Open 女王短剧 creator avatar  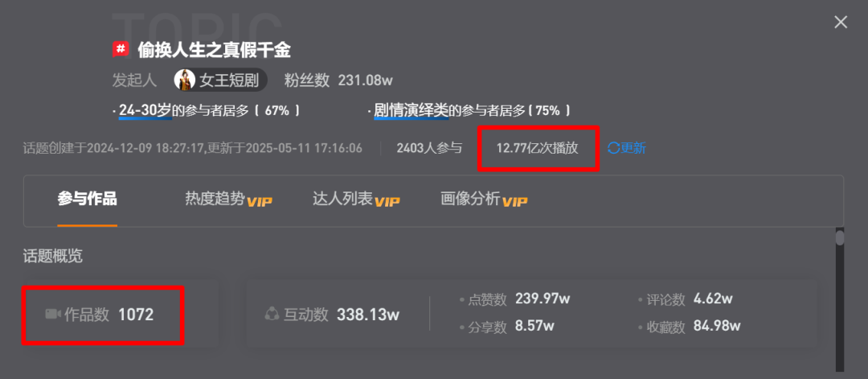click(185, 80)
